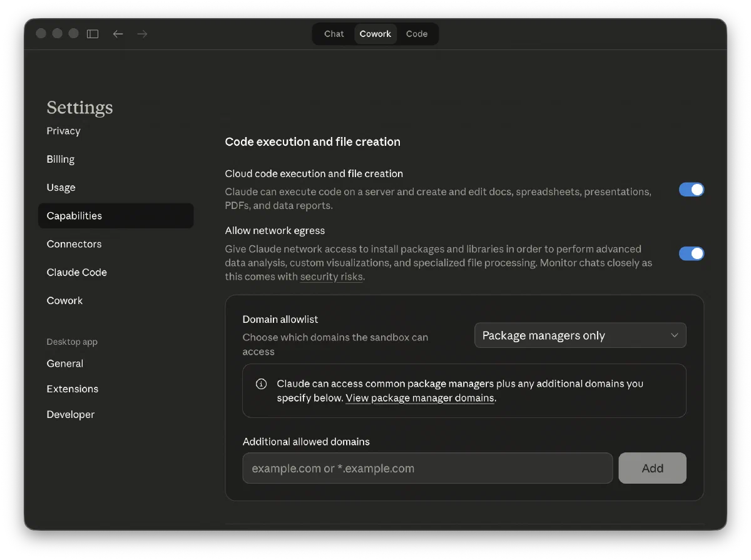Open the Domain allowlist dropdown

[x=580, y=335]
